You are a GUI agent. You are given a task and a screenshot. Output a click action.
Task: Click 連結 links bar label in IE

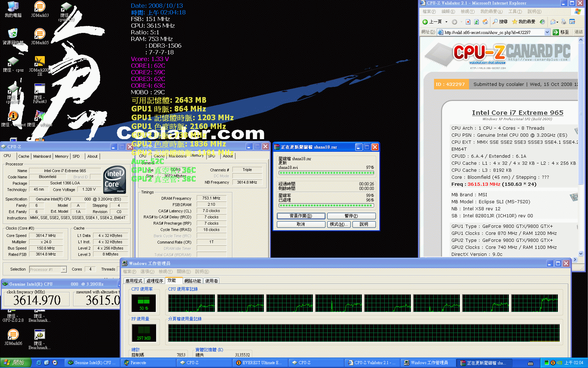point(579,32)
